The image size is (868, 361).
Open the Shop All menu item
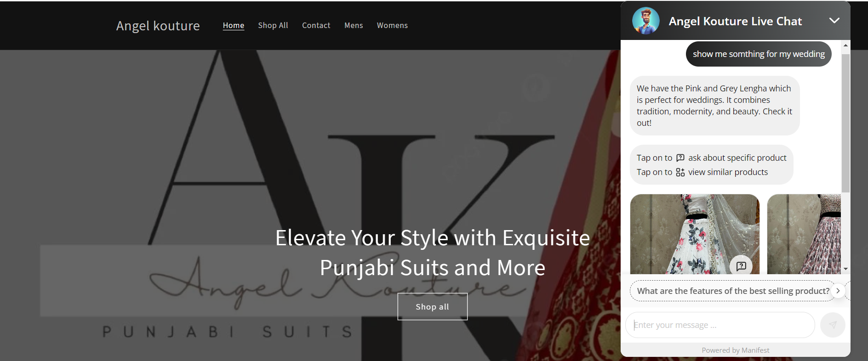pyautogui.click(x=273, y=25)
